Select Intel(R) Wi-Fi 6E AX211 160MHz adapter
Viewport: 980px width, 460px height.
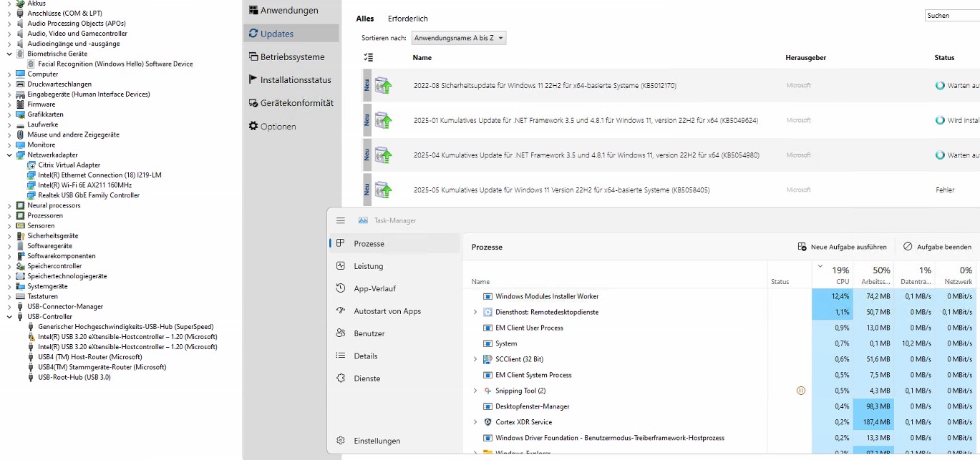[84, 185]
